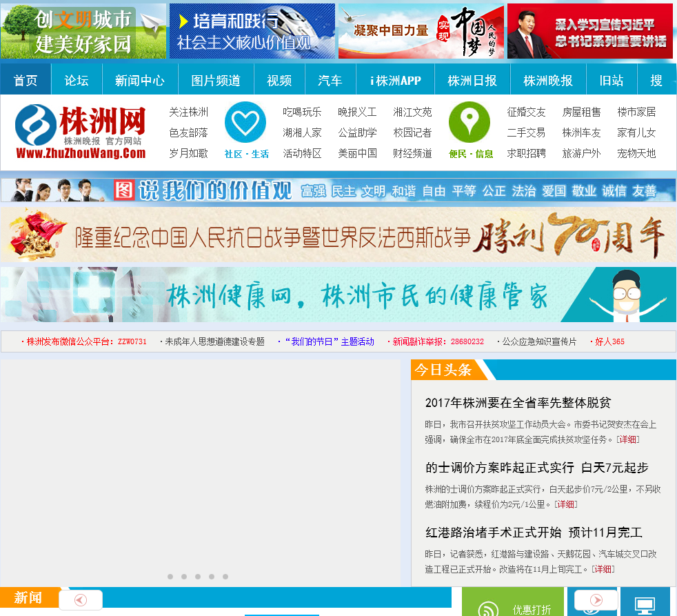
Task: Open 图片频道 in the navigation bar
Action: (216, 80)
